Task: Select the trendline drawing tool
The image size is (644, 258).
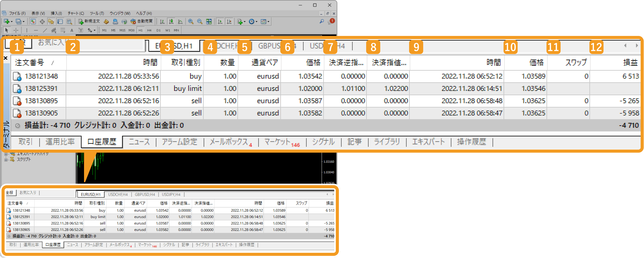Action: coord(45,30)
